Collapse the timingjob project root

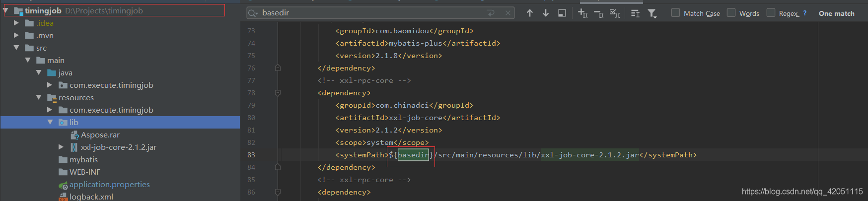5,10
